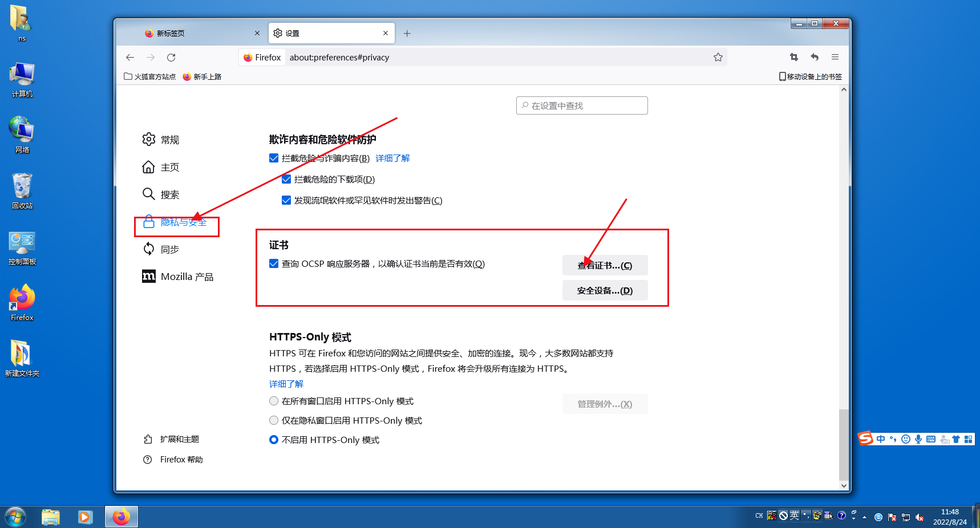
Task: Click the settings page scroll down arrow
Action: (x=844, y=486)
